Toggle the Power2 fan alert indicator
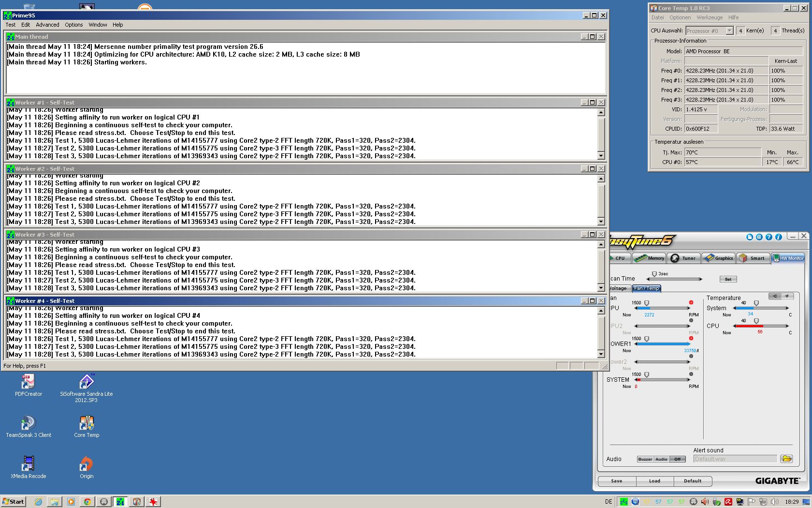The image size is (812, 508). coord(691,356)
